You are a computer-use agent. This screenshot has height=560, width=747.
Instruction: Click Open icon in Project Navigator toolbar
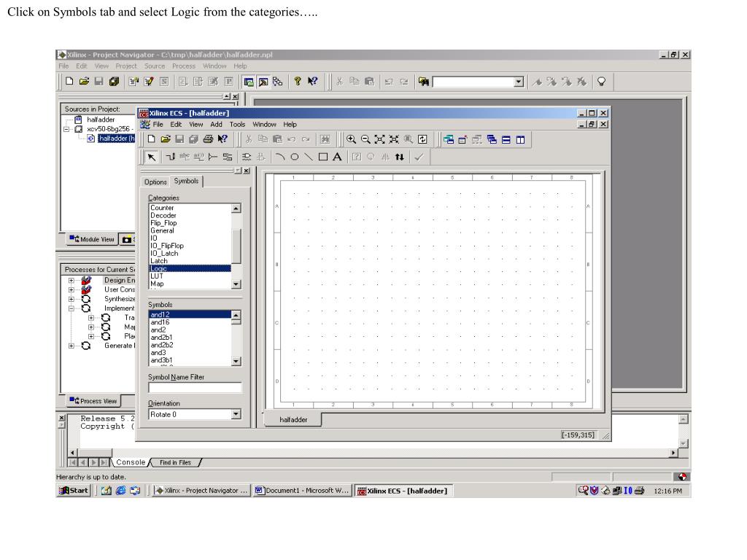pyautogui.click(x=85, y=82)
